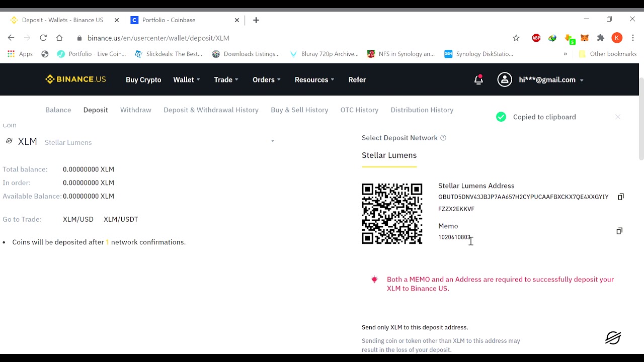644x362 pixels.
Task: Click the memo number 1020610803
Action: (x=454, y=237)
